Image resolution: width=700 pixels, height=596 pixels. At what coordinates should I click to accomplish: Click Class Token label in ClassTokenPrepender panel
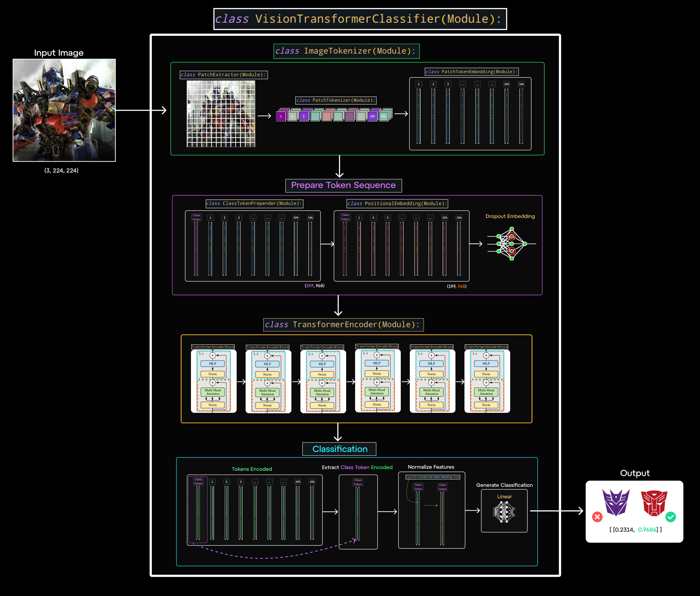point(196,217)
